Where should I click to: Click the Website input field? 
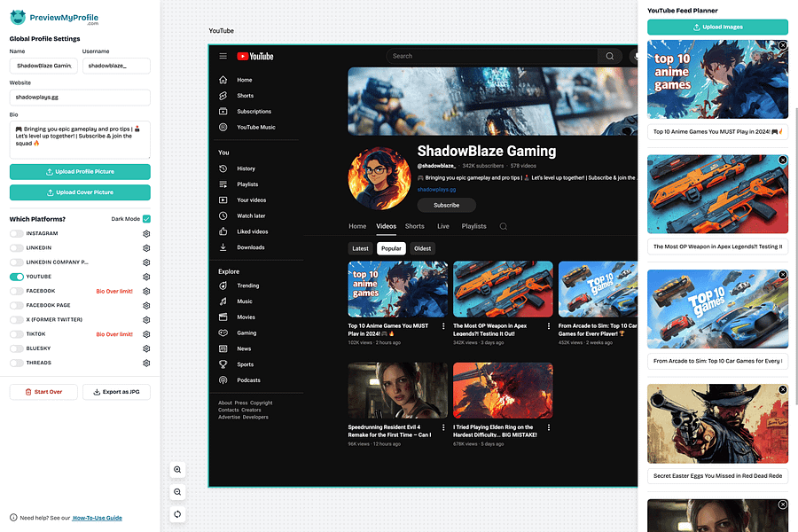80,98
